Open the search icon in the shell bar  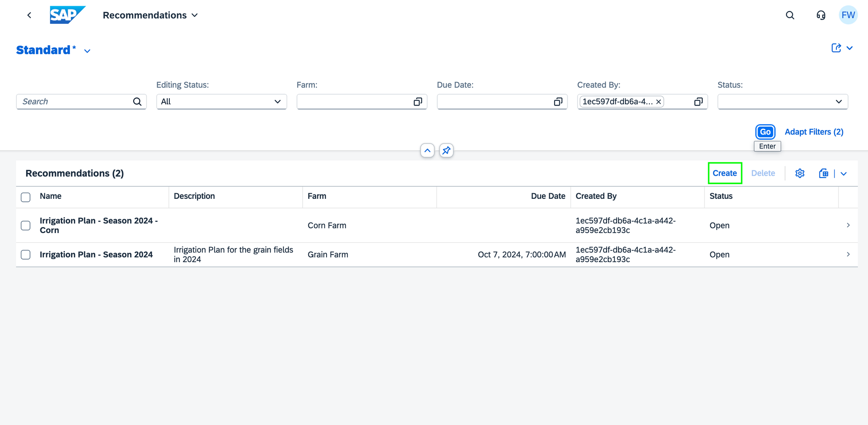[789, 15]
